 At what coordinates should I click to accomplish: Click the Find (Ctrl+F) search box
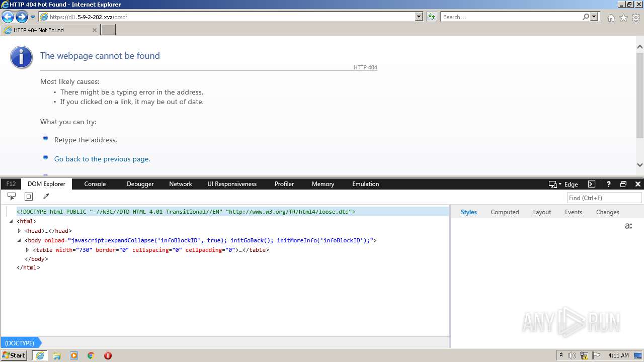[x=604, y=198]
